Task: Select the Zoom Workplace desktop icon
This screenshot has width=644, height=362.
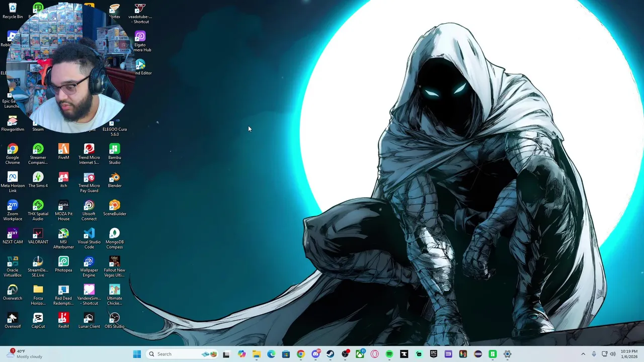Action: click(13, 210)
